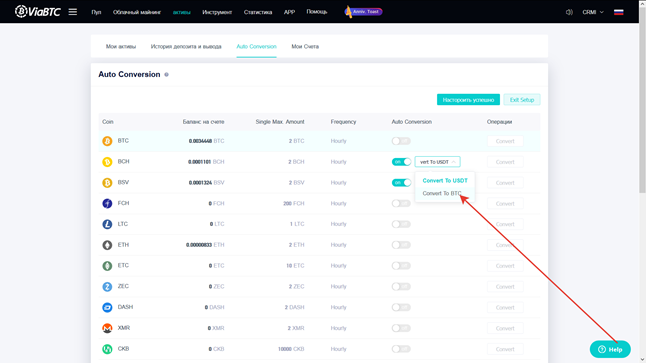Screen dimensions: 646x363
Task: Open the Статистика menu item
Action: [x=258, y=12]
